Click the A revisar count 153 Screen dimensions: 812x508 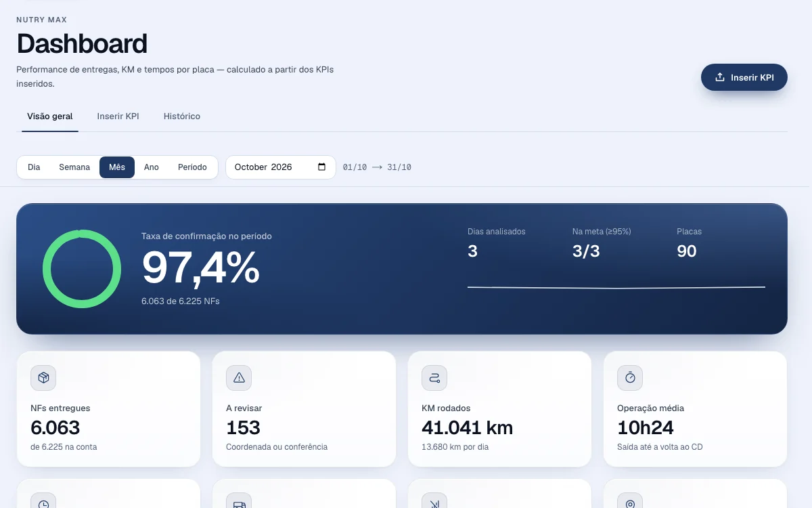click(x=243, y=428)
